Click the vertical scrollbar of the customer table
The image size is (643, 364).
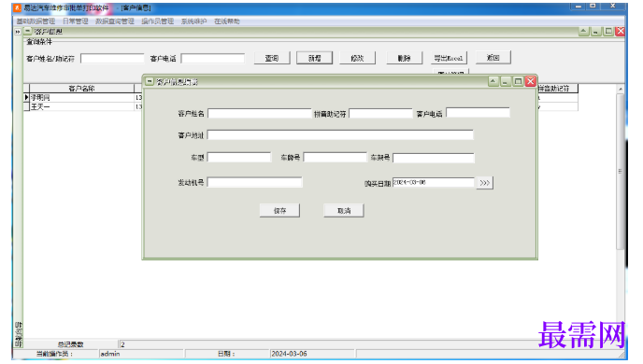pos(620,171)
